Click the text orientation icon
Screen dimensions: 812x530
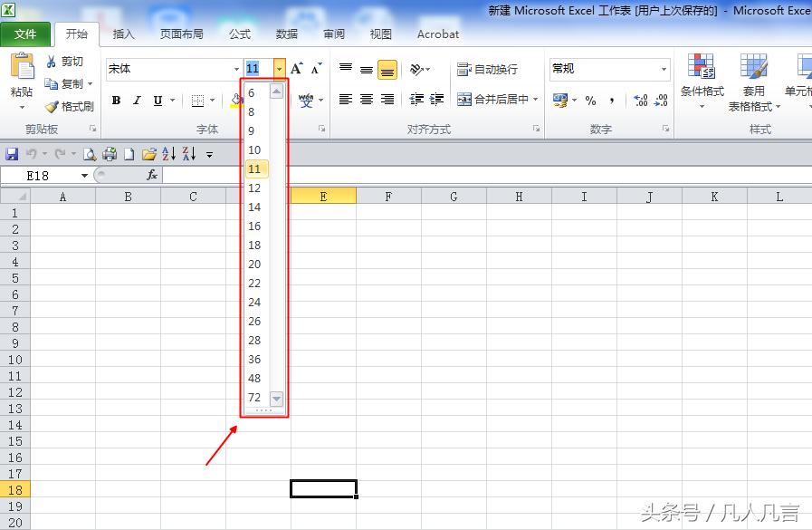416,69
